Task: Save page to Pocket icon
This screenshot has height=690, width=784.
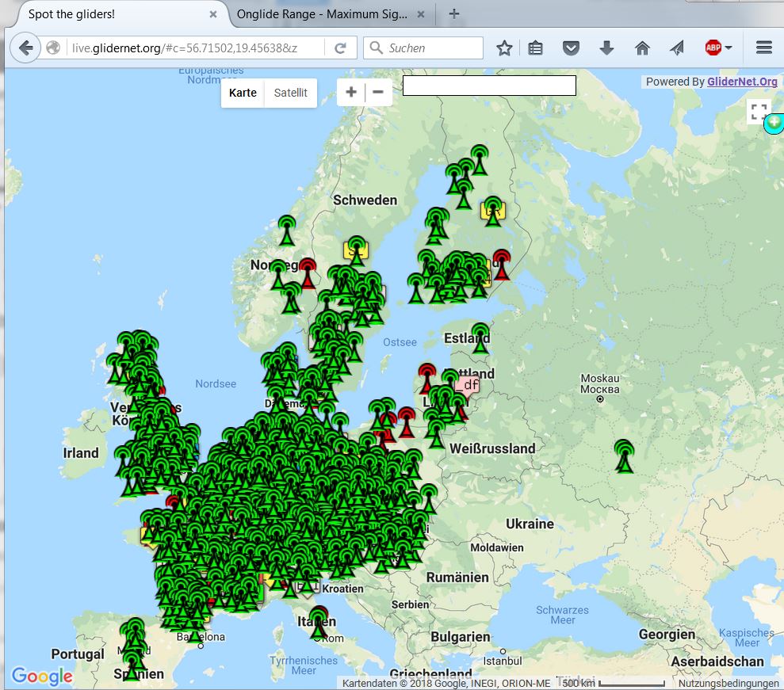Action: [571, 48]
